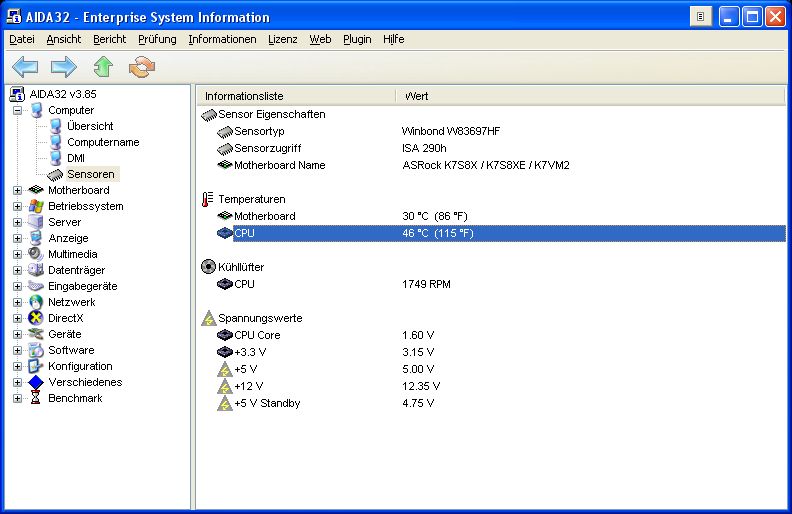Collapse the Computer tree node

(x=18, y=110)
